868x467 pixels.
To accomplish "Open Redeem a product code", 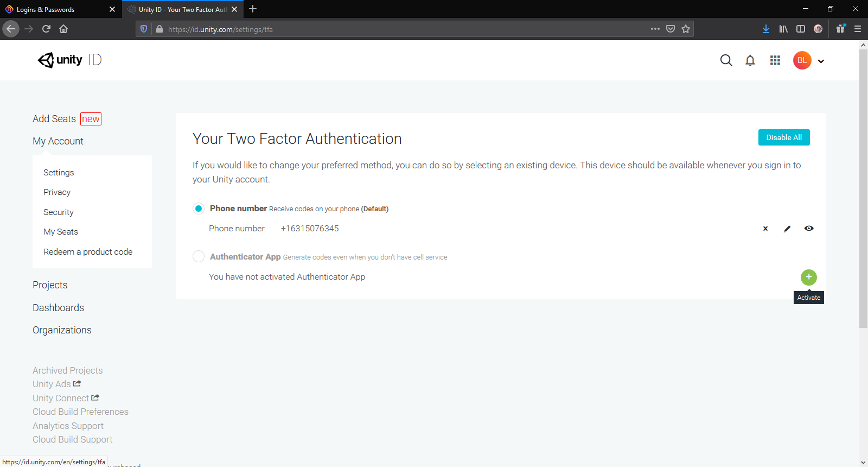I will (88, 252).
